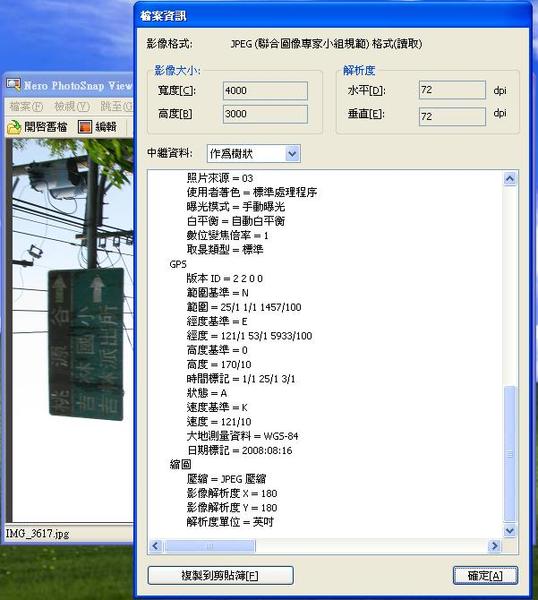Click the JPEG 影像格式 description text
538x600 pixels.
(326, 44)
